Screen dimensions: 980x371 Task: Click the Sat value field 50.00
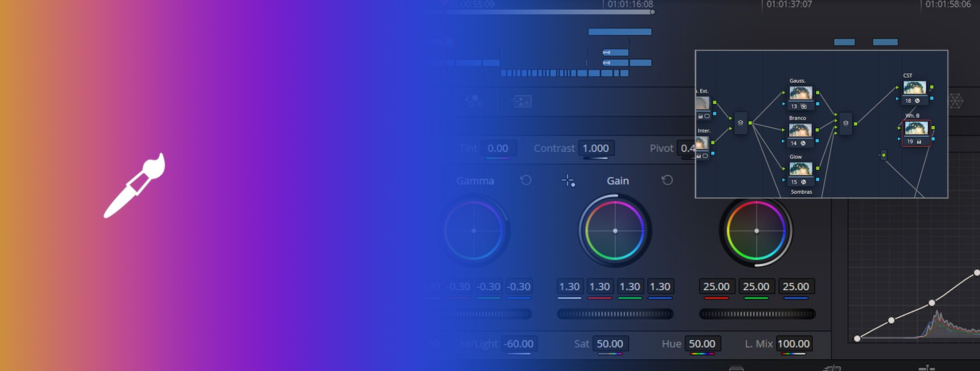[x=610, y=344]
